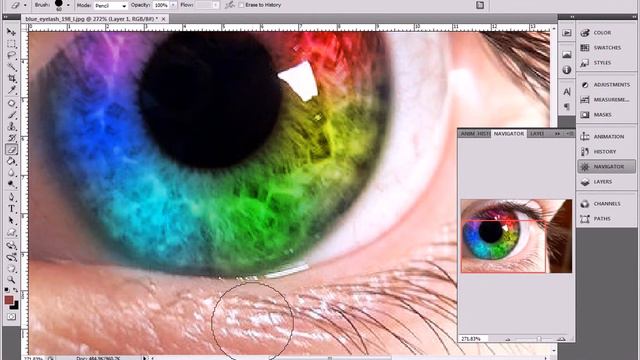
Task: Toggle airbrush mode in options bar
Action: click(x=230, y=5)
